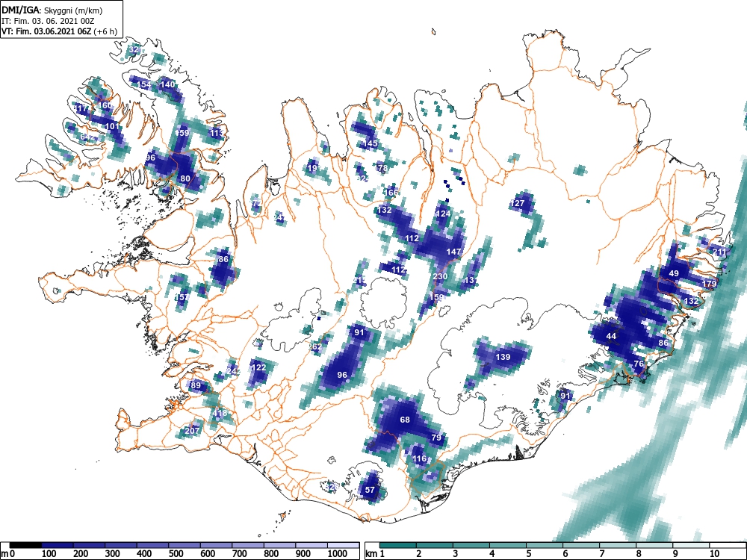747x560 pixels.
Task: Click the 179 value on the east coast
Action: [x=710, y=284]
